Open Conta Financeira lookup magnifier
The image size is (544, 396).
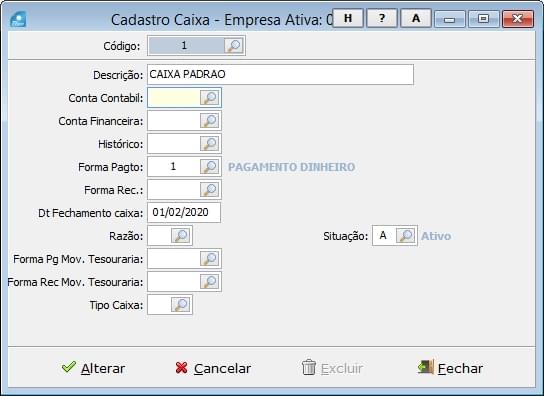(210, 120)
